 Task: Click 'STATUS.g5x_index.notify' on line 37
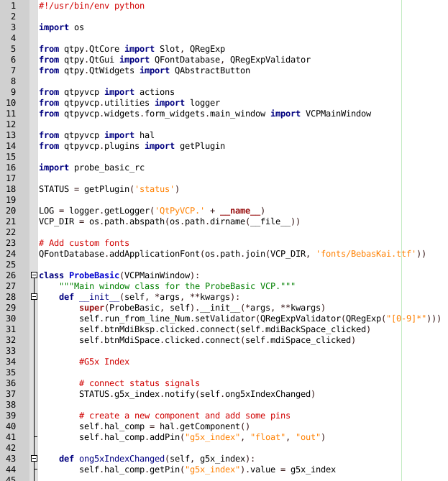(137, 394)
